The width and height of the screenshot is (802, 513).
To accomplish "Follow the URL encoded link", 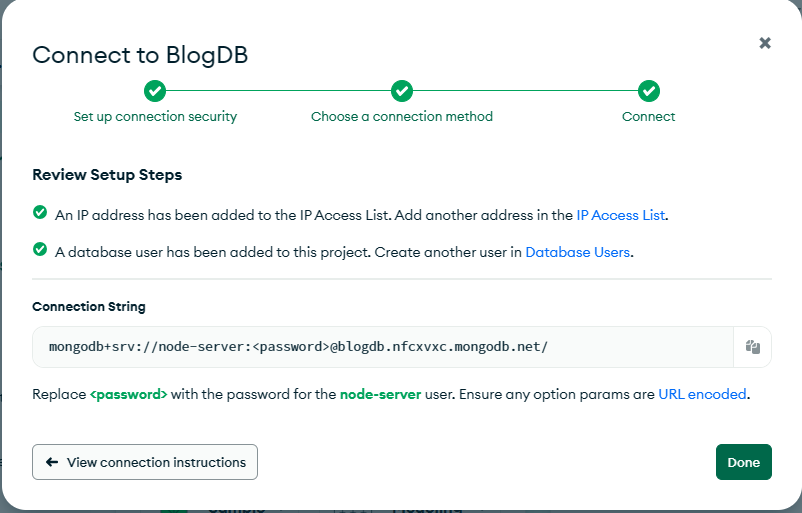I will [702, 394].
